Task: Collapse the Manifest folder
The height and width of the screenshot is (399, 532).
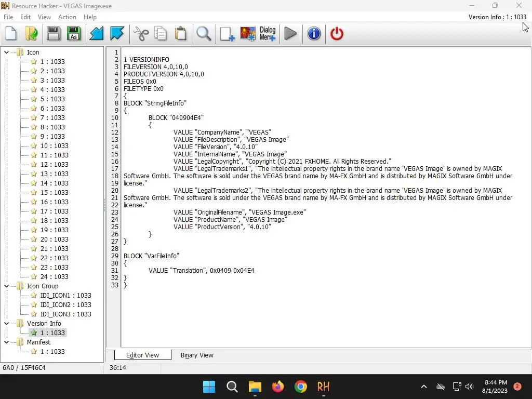Action: tap(6, 342)
